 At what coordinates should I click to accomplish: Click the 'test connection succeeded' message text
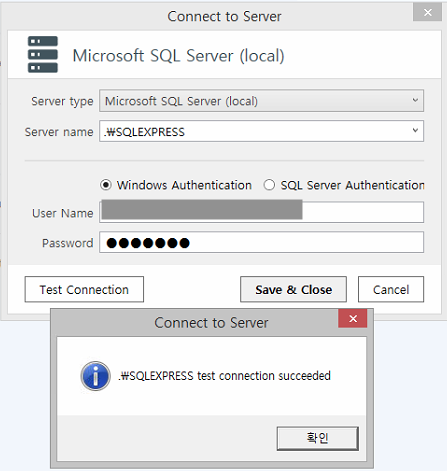click(x=224, y=376)
